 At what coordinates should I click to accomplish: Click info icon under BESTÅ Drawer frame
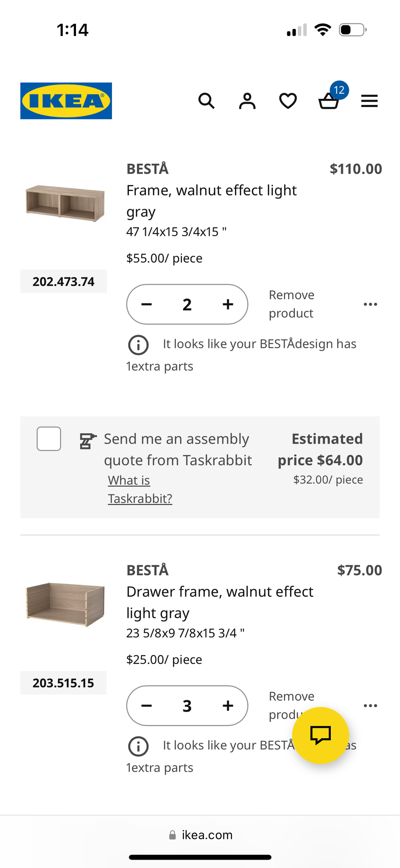138,746
